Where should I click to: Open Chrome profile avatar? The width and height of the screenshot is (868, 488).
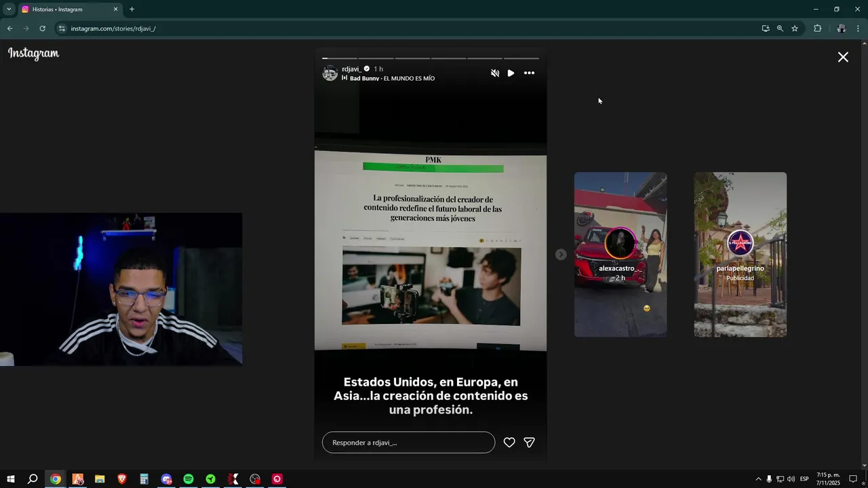(x=842, y=28)
